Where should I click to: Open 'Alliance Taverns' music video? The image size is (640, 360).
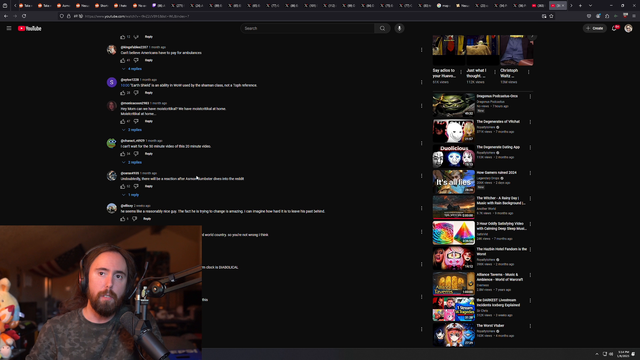click(x=453, y=283)
